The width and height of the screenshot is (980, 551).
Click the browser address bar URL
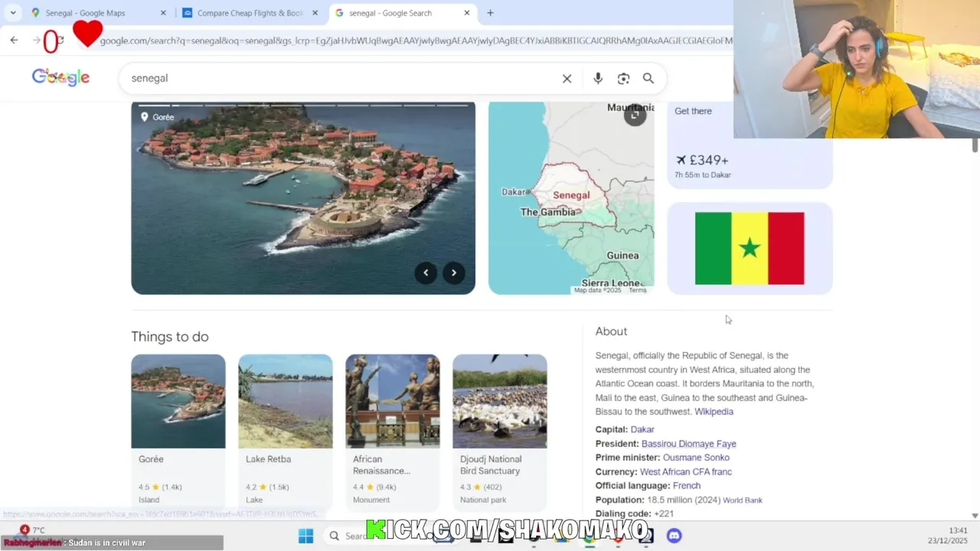(416, 41)
